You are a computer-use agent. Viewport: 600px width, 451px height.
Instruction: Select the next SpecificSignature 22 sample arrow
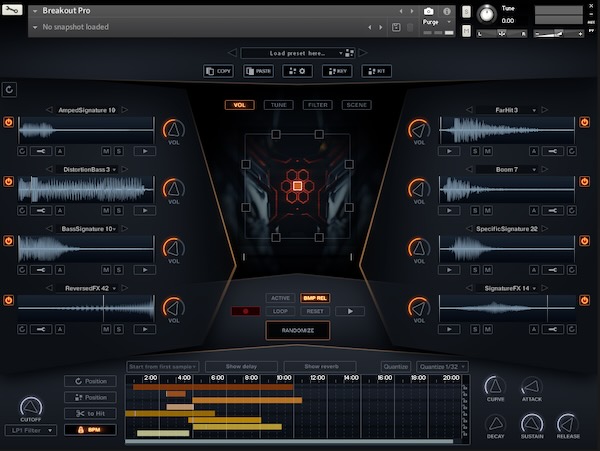coord(545,228)
